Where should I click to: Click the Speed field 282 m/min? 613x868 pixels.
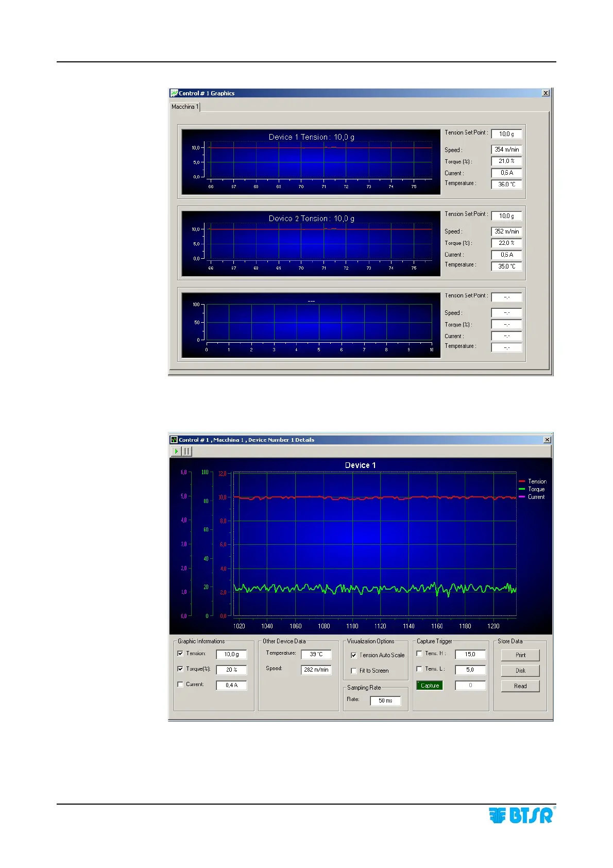coord(316,670)
